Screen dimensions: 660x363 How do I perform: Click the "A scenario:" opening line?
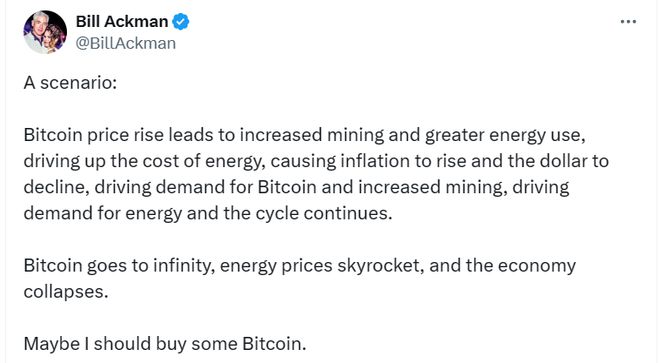[x=70, y=83]
